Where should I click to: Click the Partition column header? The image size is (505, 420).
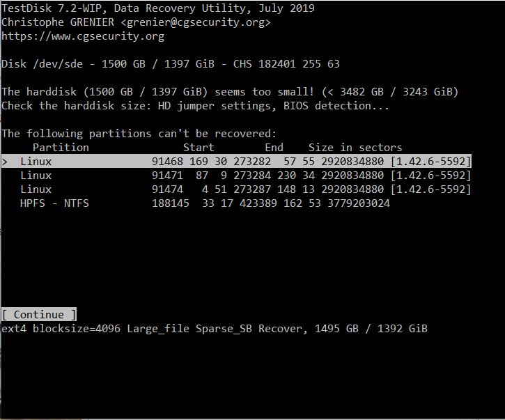coord(61,148)
